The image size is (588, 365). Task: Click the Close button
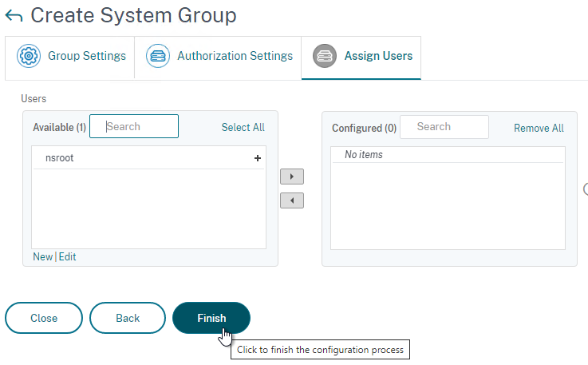[x=44, y=318]
